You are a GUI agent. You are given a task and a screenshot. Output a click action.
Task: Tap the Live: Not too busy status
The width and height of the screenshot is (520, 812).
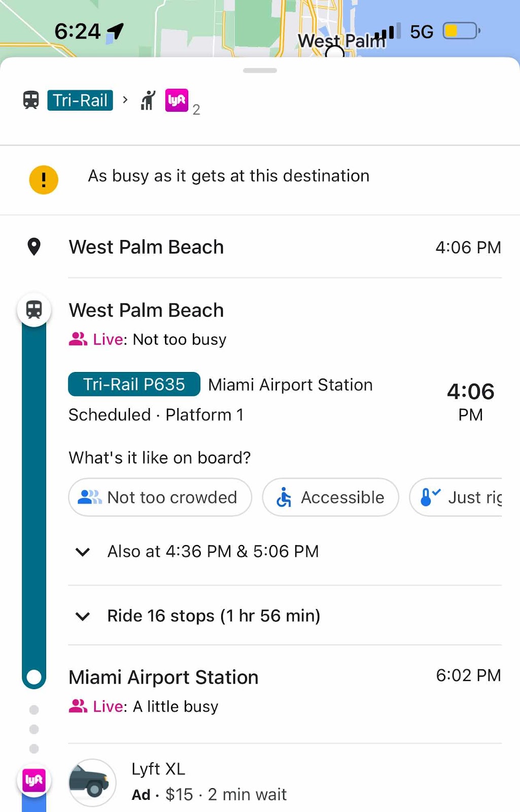(148, 339)
